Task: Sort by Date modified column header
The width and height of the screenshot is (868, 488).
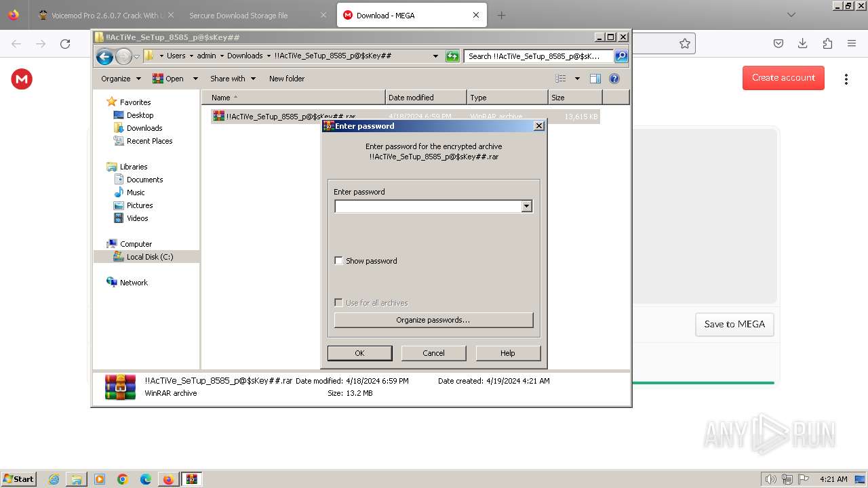Action: pyautogui.click(x=426, y=98)
